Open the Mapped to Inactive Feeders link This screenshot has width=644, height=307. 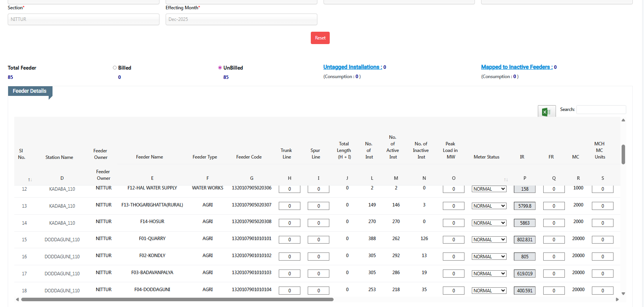tap(516, 67)
